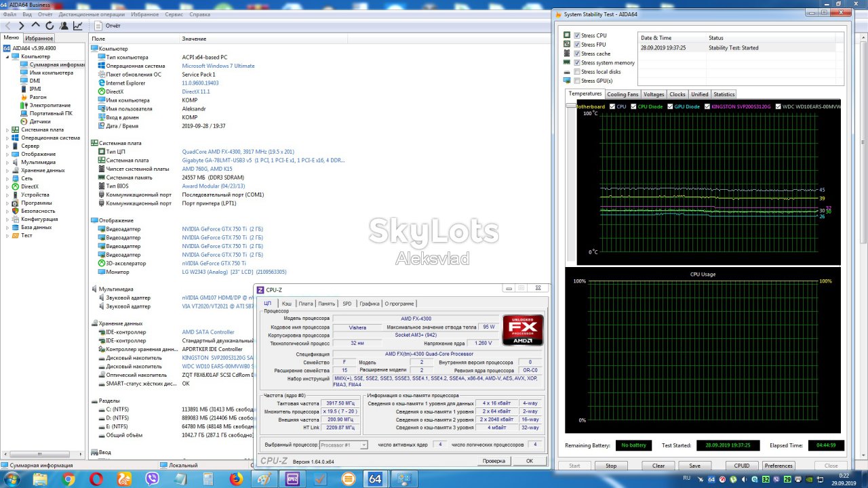Expand the Хранение данных tree node
Screen dimensions: 868x488
pos(7,170)
